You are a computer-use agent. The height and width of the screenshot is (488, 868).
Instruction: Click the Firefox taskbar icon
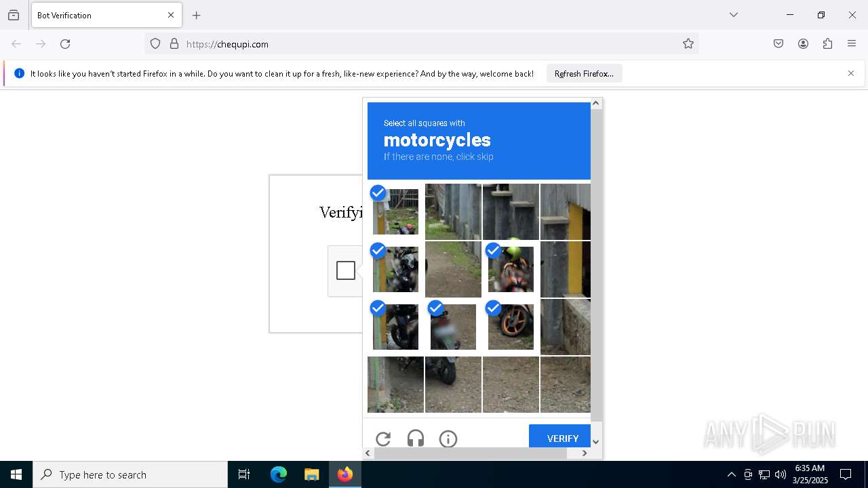pyautogui.click(x=345, y=474)
